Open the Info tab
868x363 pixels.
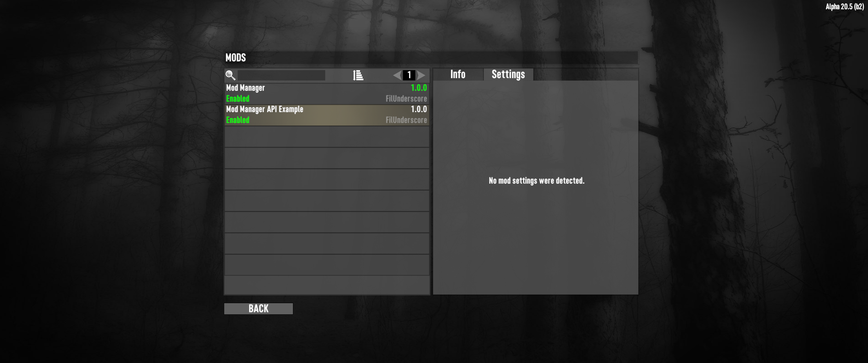click(x=458, y=74)
